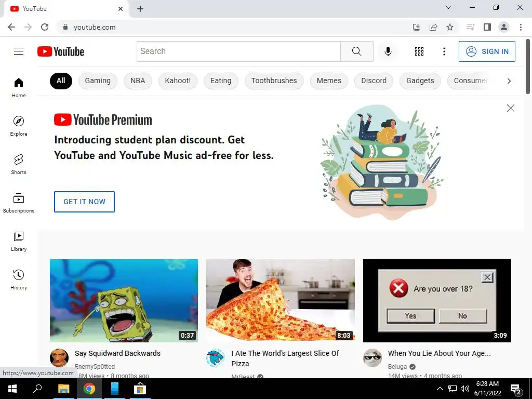Image resolution: width=532 pixels, height=399 pixels.
Task: Open MrBeast channel avatar
Action: click(216, 357)
